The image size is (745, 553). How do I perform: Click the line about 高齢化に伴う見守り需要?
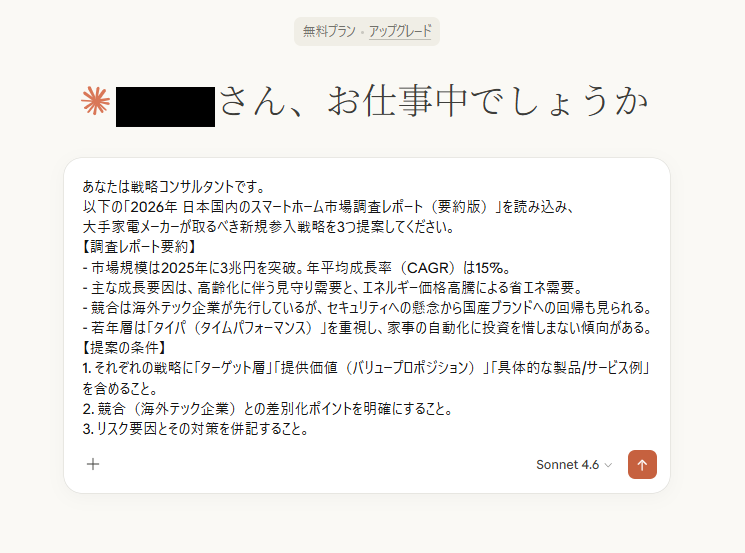333,287
